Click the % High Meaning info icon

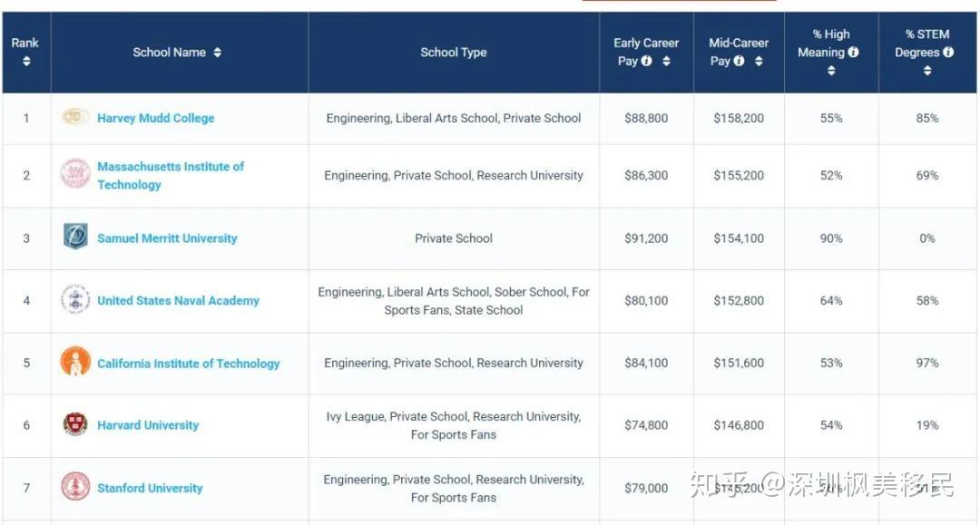pyautogui.click(x=853, y=52)
